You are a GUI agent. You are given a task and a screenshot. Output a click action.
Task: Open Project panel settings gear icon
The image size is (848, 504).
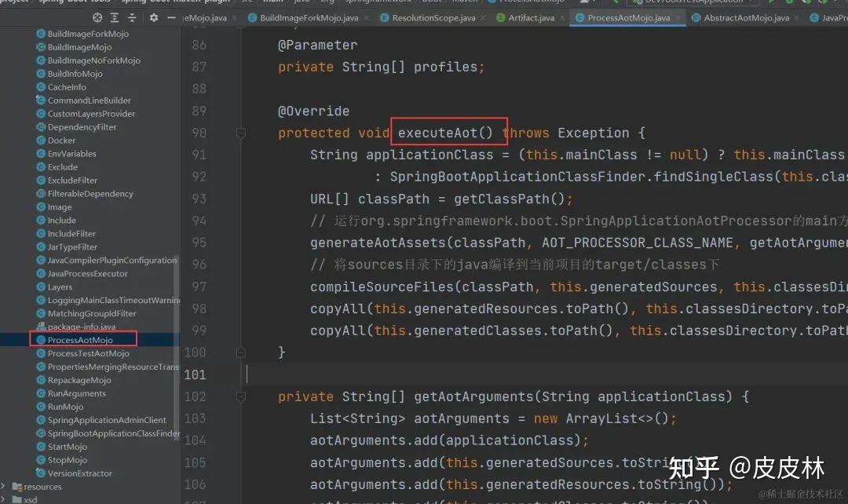pyautogui.click(x=154, y=17)
